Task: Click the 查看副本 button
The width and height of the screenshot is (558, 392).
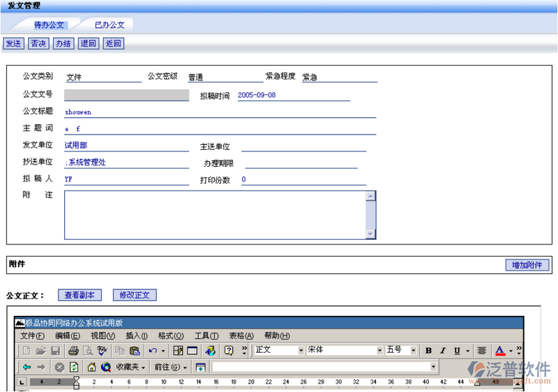Action: pos(80,295)
